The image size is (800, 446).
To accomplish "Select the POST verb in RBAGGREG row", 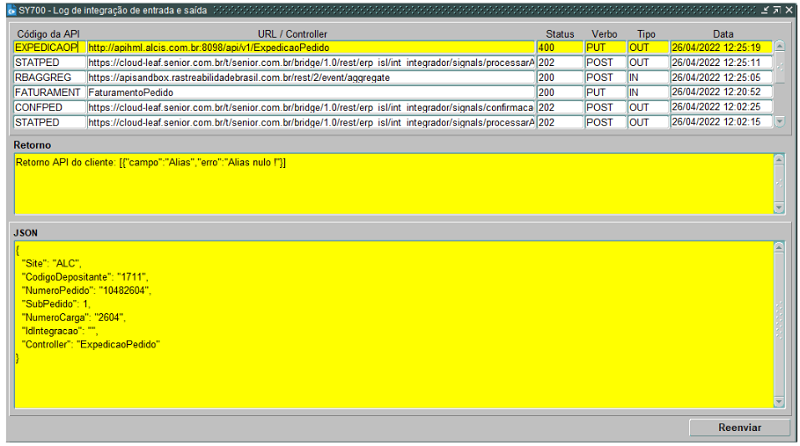I will point(605,78).
